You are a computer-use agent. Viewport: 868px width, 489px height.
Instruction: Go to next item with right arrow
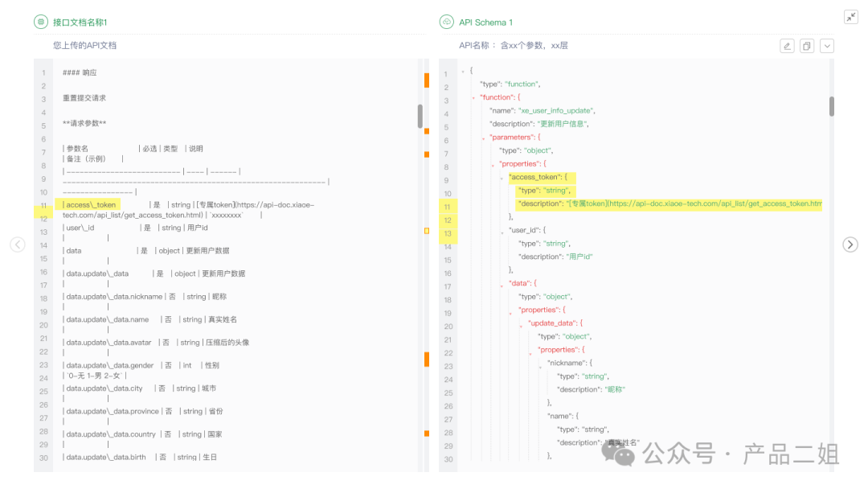[850, 244]
